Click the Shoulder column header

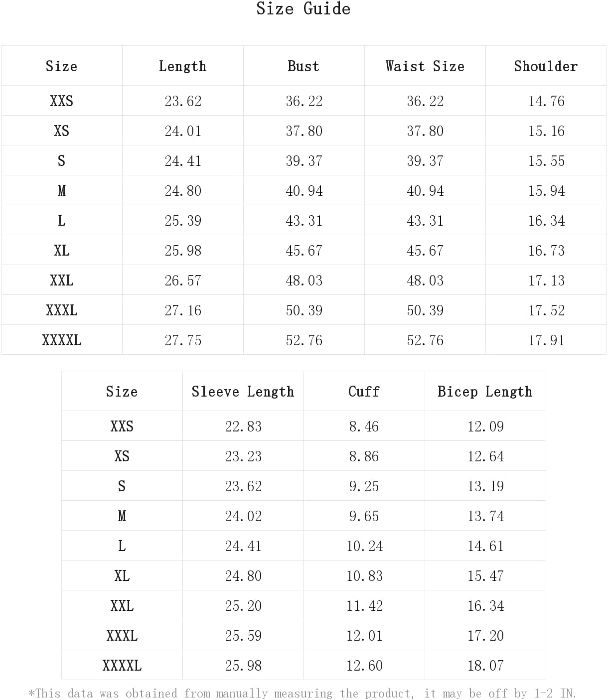pyautogui.click(x=546, y=66)
